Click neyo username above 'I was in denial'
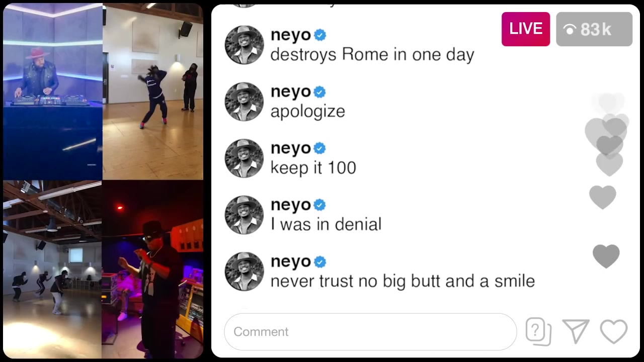 (291, 205)
